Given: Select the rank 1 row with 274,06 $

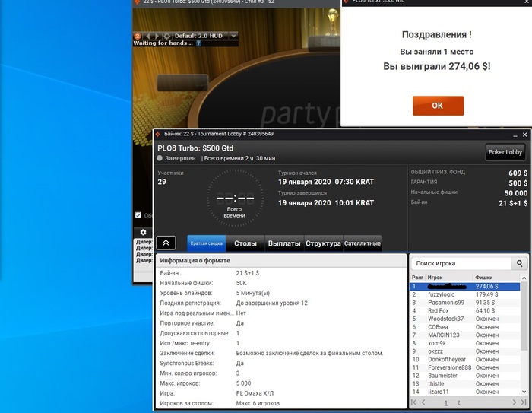Looking at the screenshot, I should click(x=465, y=286).
